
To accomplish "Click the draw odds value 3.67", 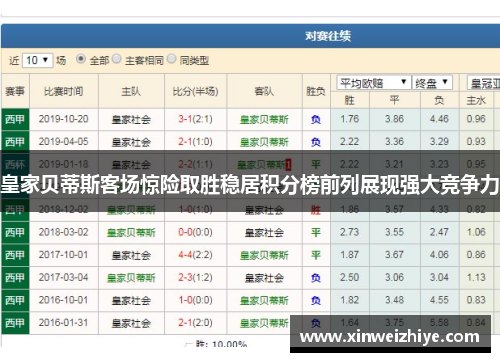I will pyautogui.click(x=394, y=255).
